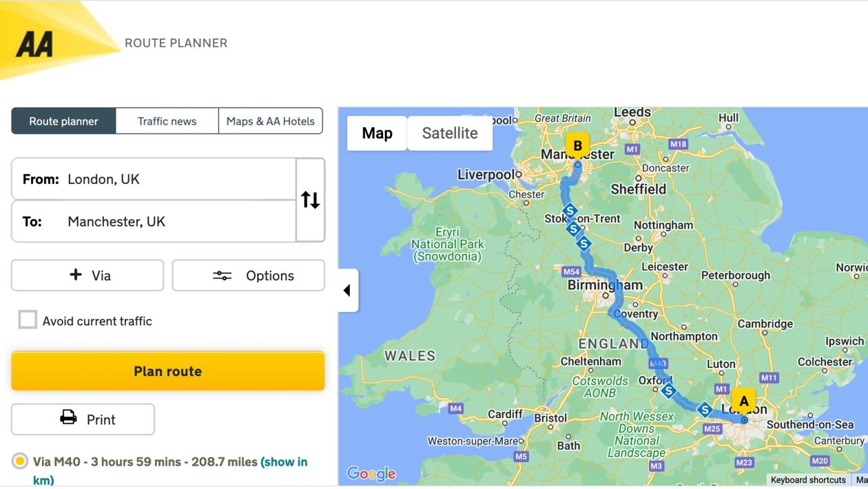Click the printer icon on the Print button

coord(67,419)
